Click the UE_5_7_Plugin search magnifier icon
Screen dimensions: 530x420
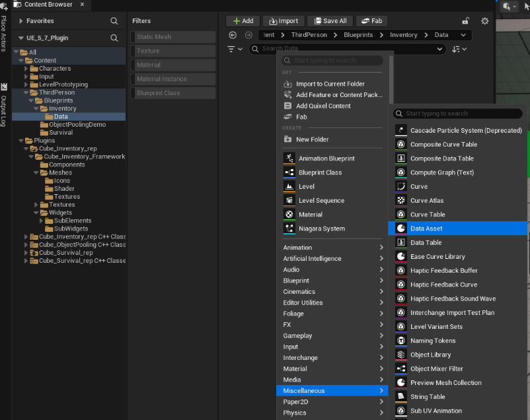[x=114, y=38]
